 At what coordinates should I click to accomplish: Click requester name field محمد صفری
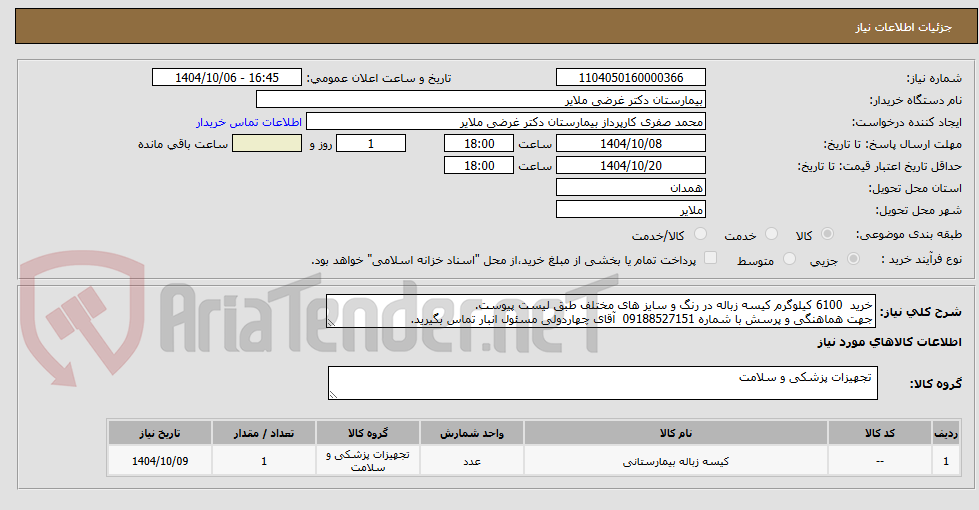coord(506,122)
